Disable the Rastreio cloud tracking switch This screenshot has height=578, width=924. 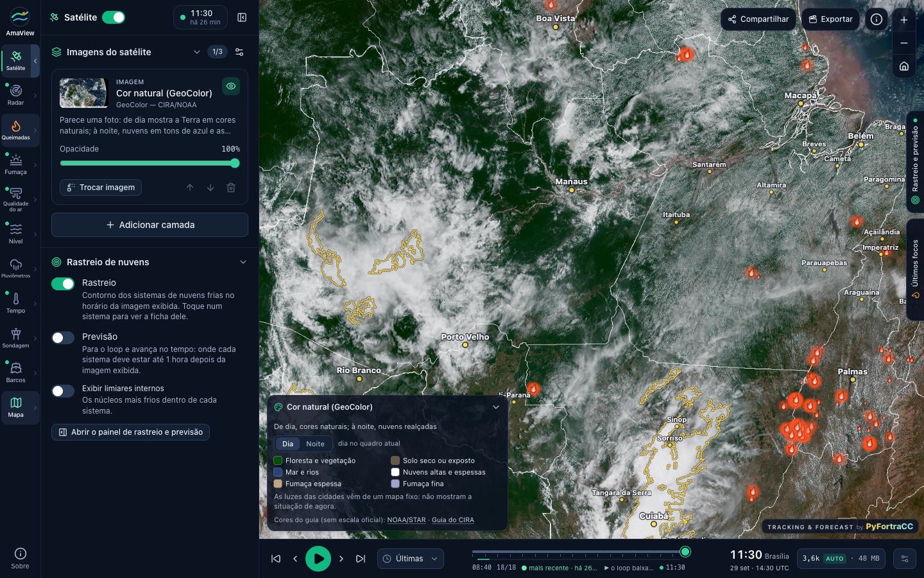tap(63, 284)
